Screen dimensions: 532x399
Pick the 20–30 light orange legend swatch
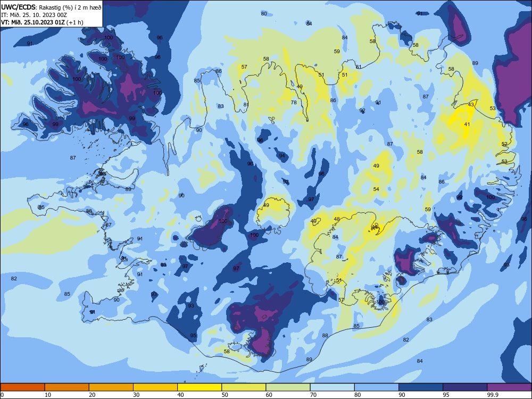coord(111,387)
